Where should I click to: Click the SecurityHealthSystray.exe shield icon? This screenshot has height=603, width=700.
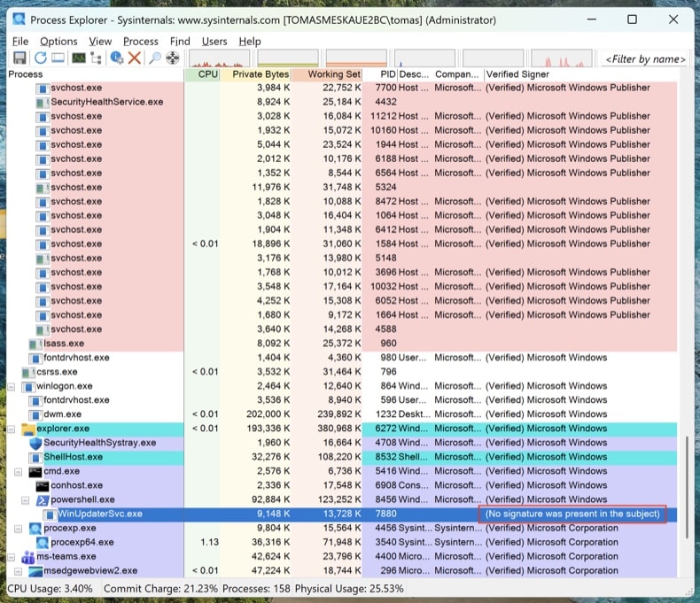coord(35,443)
